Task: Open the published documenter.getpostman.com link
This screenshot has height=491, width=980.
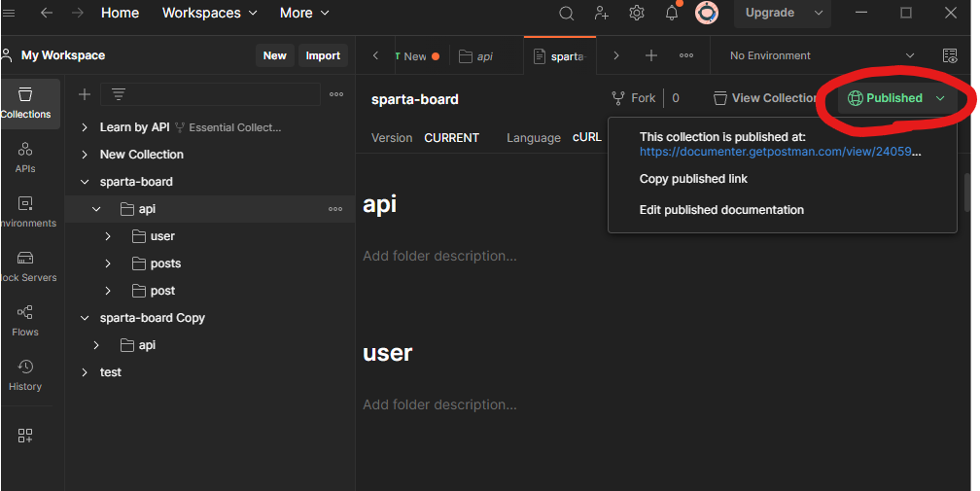Action: pyautogui.click(x=780, y=151)
